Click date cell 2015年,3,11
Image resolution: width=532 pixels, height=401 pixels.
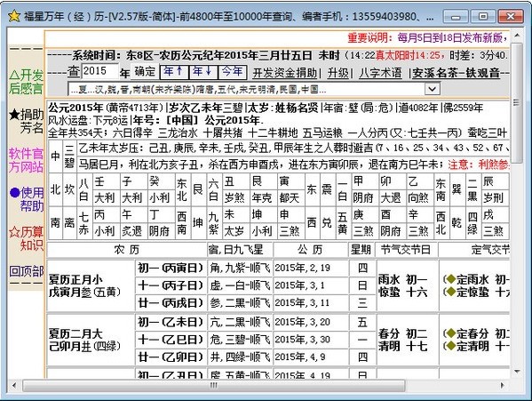click(x=311, y=303)
